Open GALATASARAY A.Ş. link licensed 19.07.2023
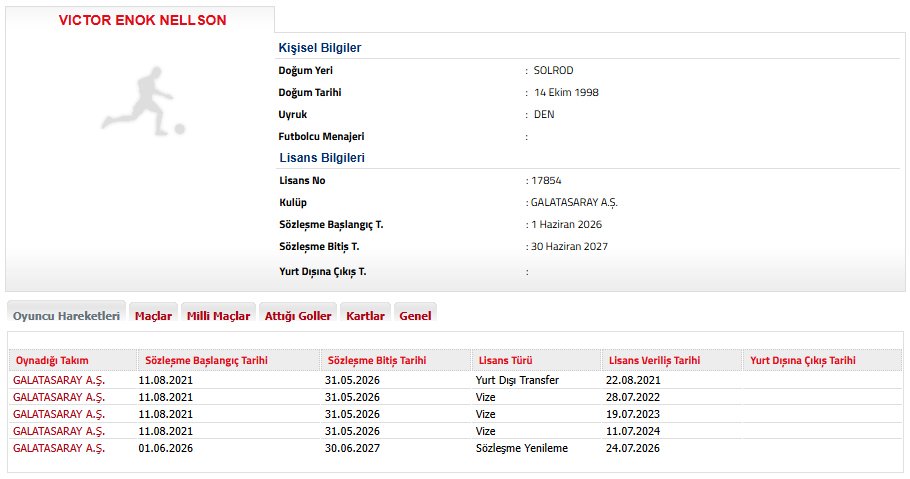The height and width of the screenshot is (479, 910). (x=59, y=414)
